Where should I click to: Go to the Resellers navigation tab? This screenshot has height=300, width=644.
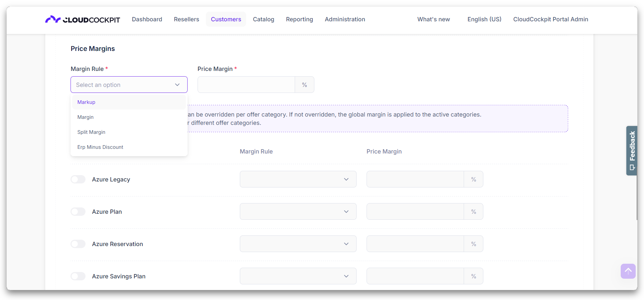click(x=186, y=19)
